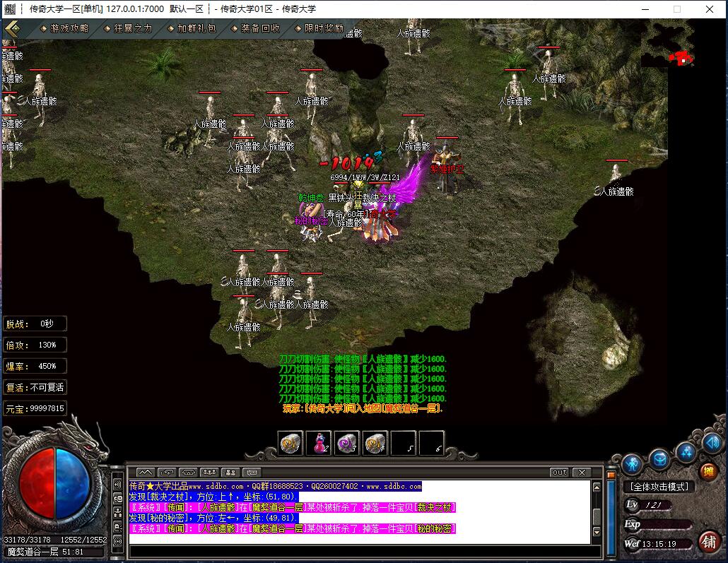Open the 加群礼包 gift pack menu
The height and width of the screenshot is (563, 728).
[x=192, y=29]
